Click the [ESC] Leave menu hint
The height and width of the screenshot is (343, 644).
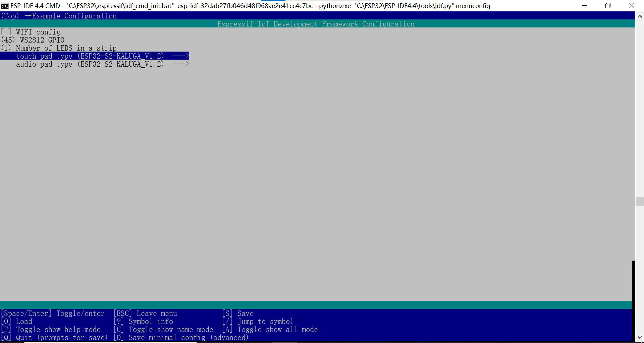(145, 313)
